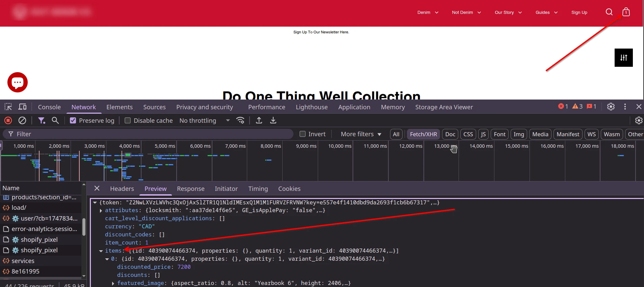Open DevTools three-dot menu
Viewport: 644px width, 287px height.
[x=625, y=107]
